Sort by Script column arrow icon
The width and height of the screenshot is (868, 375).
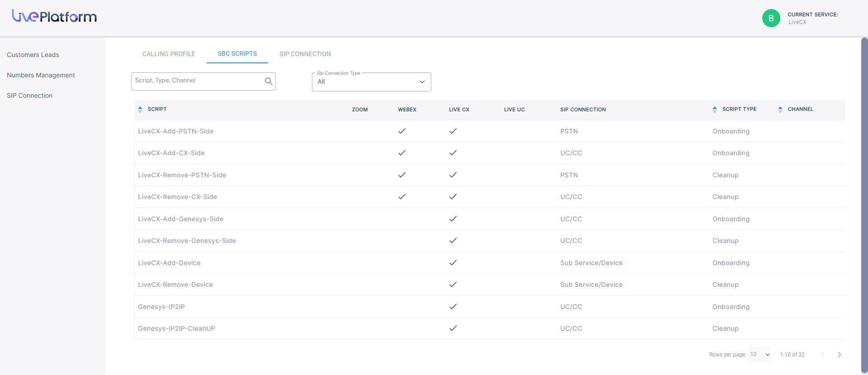[140, 109]
